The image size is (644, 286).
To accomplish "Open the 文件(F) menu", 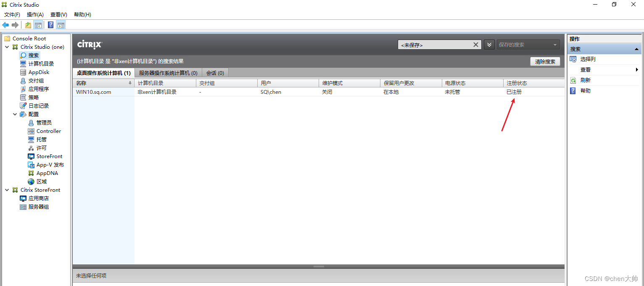I will point(12,14).
